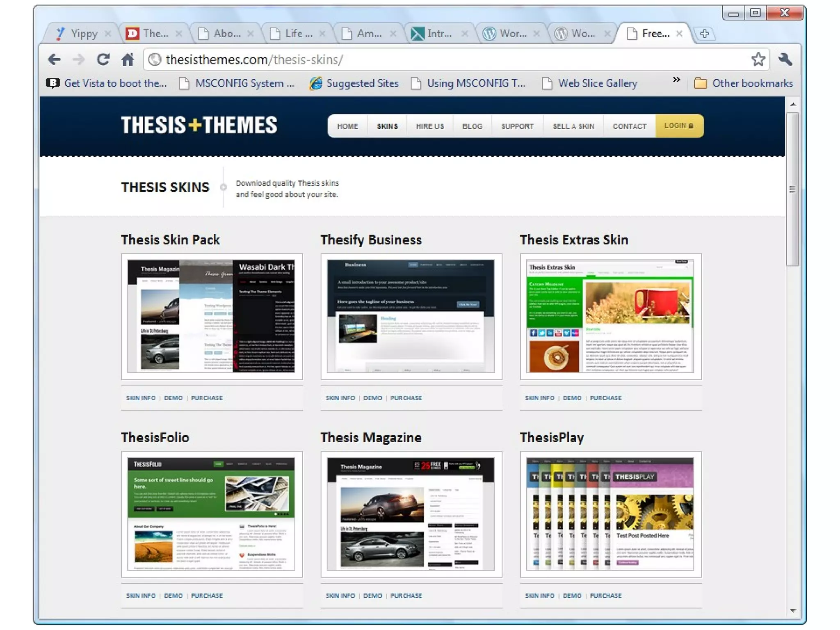Close the Yippy tab
This screenshot has width=840, height=630.
108,34
